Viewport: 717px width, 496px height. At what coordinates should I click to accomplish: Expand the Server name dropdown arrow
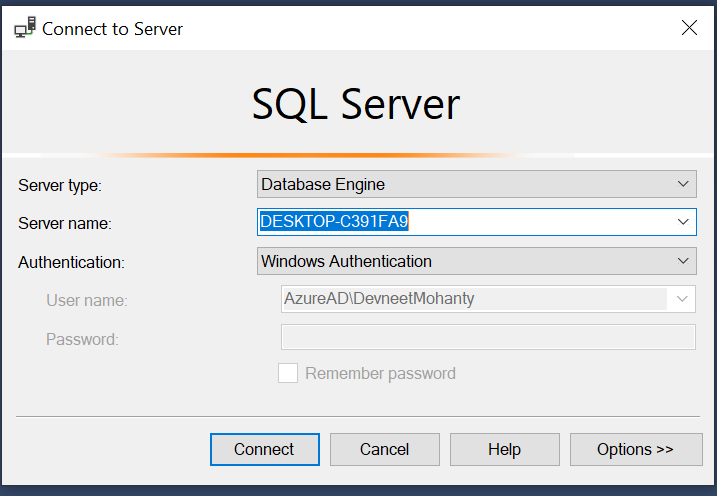pyautogui.click(x=683, y=222)
